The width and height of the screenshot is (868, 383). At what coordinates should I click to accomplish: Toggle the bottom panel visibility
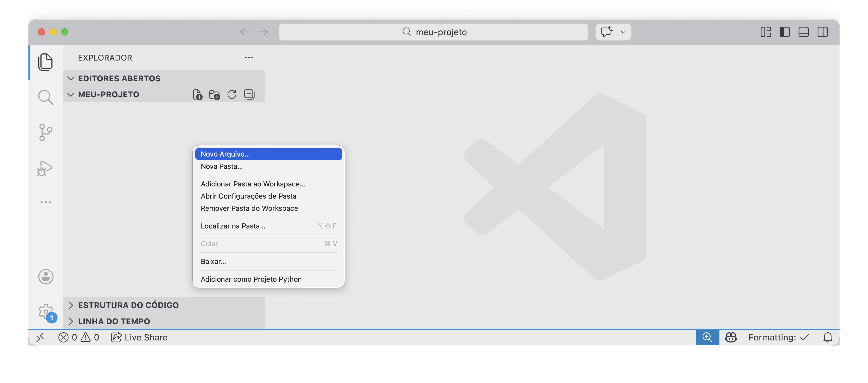[804, 32]
